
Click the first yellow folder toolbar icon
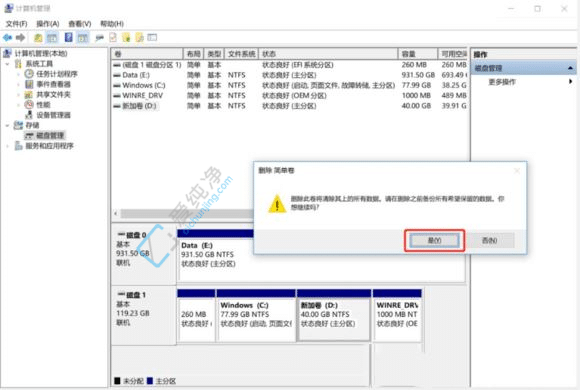(x=126, y=37)
